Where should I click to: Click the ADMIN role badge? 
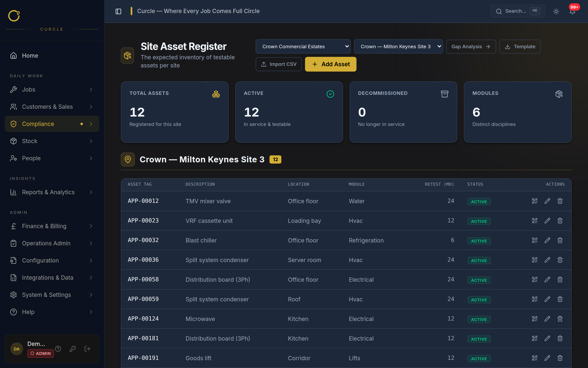click(x=41, y=353)
